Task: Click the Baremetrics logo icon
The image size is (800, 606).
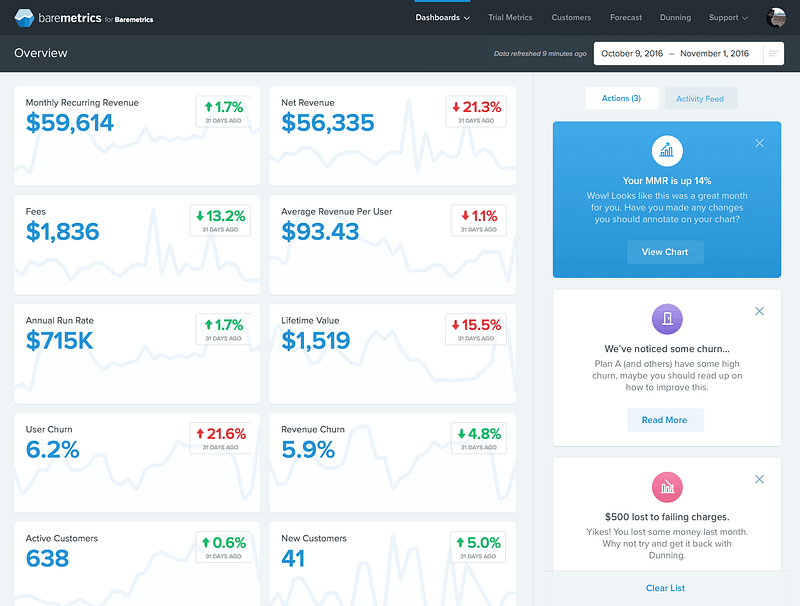Action: coord(24,18)
